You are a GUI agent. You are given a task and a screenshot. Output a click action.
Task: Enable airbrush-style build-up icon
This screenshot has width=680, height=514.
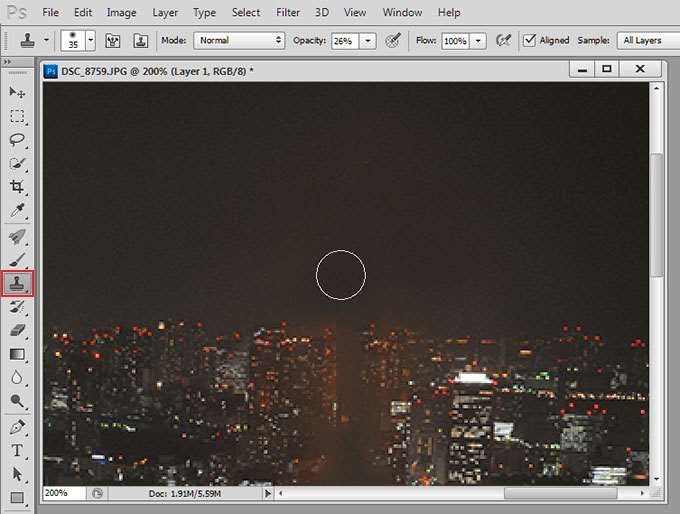503,41
